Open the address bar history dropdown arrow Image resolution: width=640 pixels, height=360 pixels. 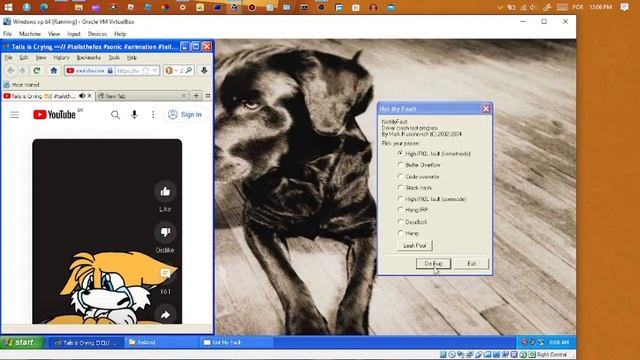tap(155, 71)
